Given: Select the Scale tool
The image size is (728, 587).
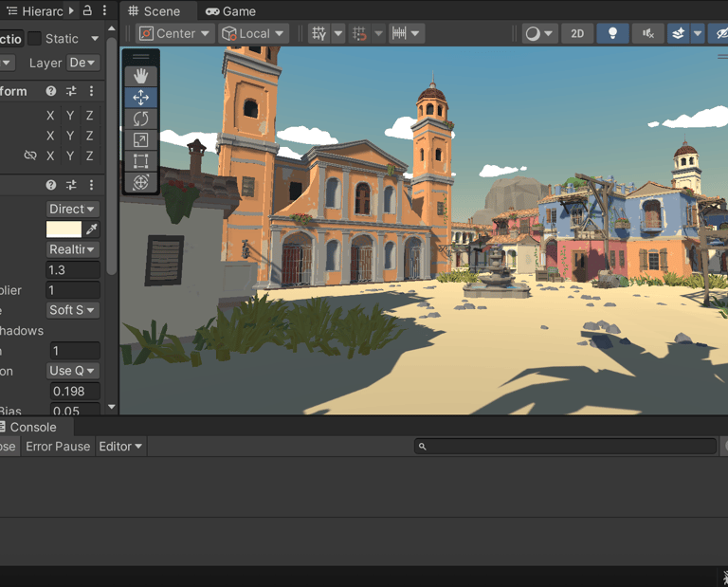Looking at the screenshot, I should click(141, 140).
